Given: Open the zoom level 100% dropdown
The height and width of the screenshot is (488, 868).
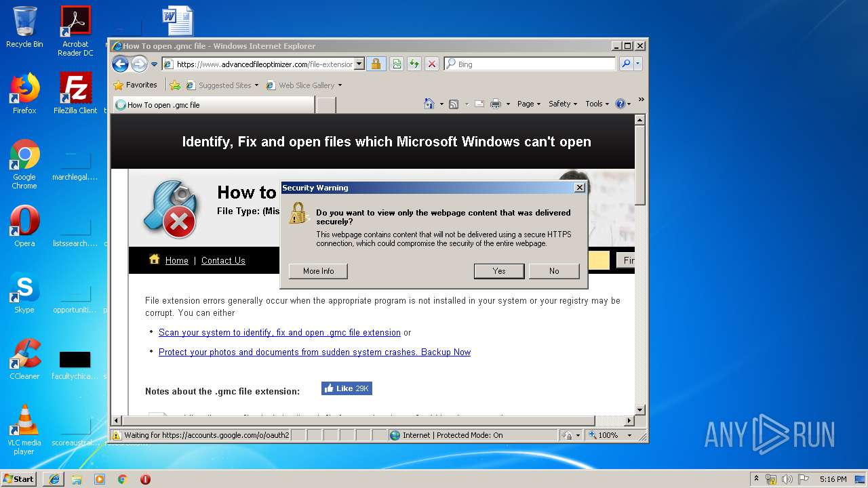Looking at the screenshot, I should pyautogui.click(x=629, y=435).
